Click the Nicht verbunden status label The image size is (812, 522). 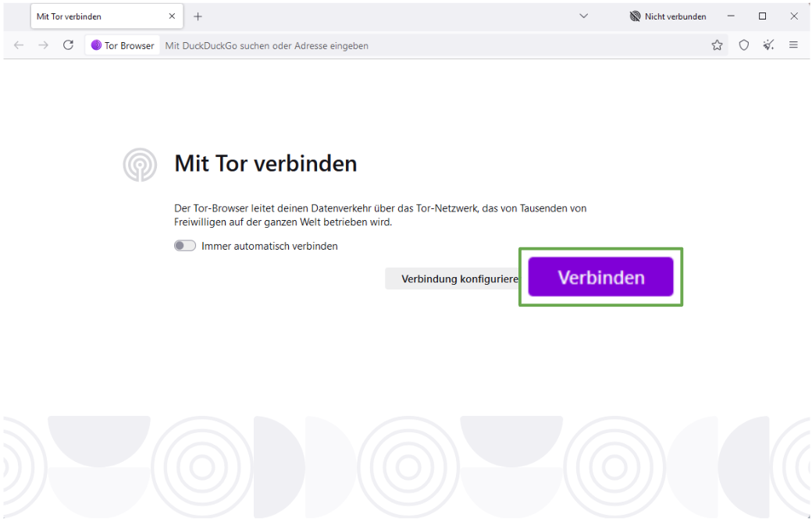pyautogui.click(x=675, y=16)
